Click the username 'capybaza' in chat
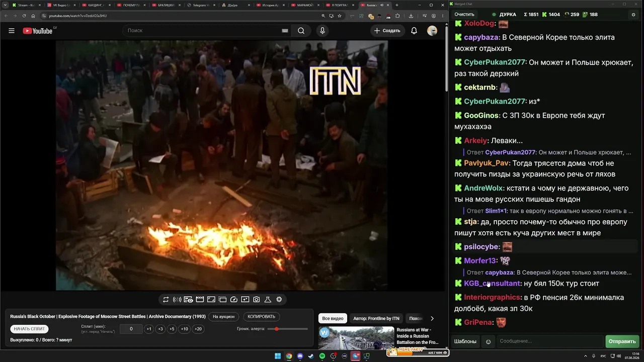The width and height of the screenshot is (644, 362). click(481, 37)
